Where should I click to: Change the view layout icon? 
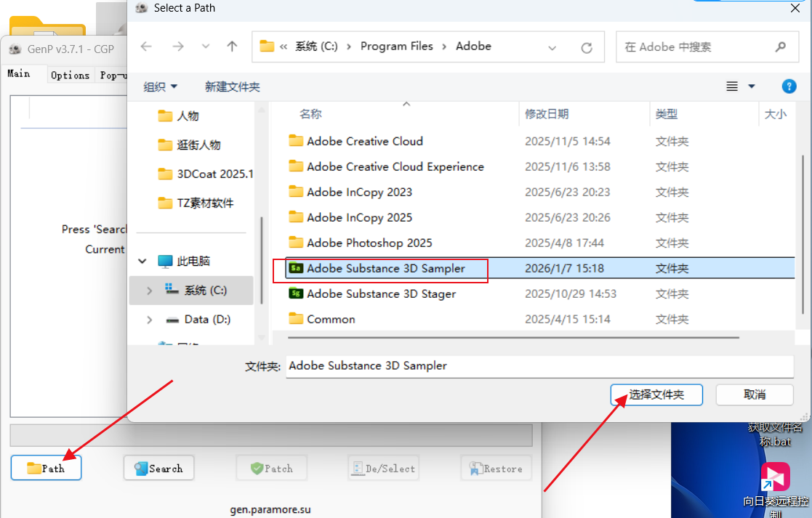[x=732, y=86]
